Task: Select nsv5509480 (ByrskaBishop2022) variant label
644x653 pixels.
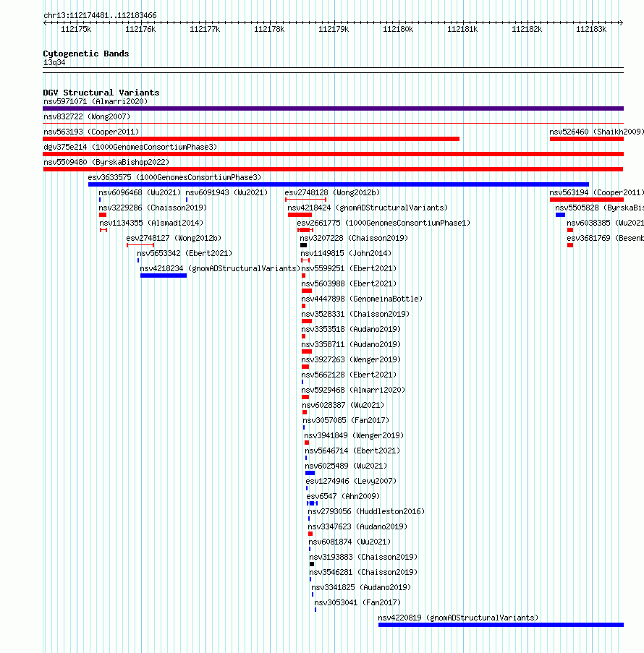Action: [106, 162]
